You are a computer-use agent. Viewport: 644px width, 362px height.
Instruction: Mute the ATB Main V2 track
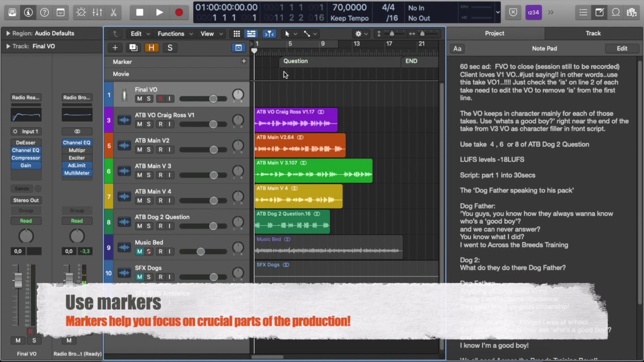click(139, 150)
